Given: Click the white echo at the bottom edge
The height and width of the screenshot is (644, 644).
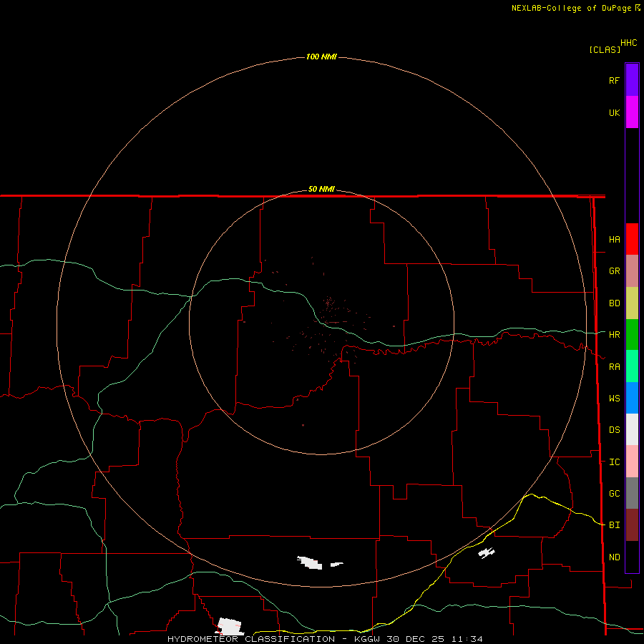Looking at the screenshot, I should [230, 627].
